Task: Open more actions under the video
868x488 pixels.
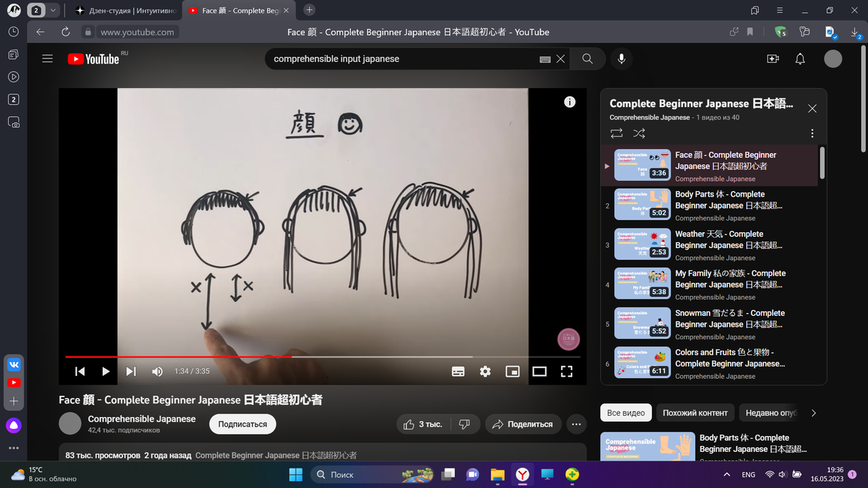Action: coord(576,424)
